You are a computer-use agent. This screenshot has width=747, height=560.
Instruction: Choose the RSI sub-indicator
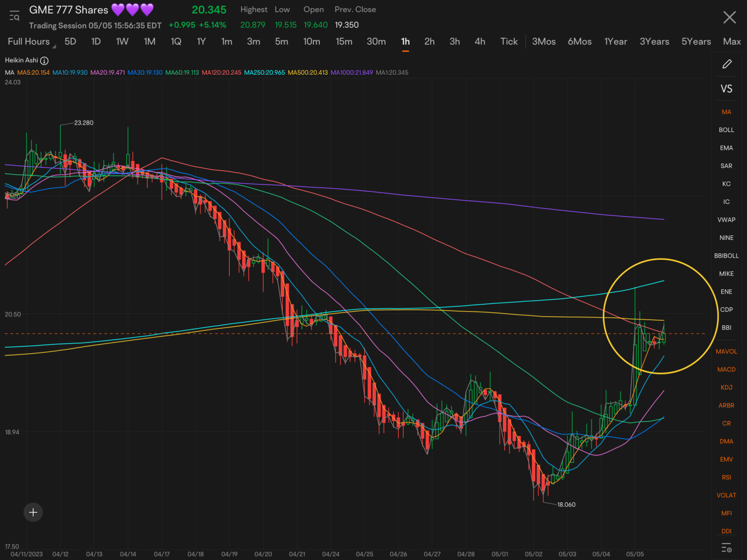point(726,477)
